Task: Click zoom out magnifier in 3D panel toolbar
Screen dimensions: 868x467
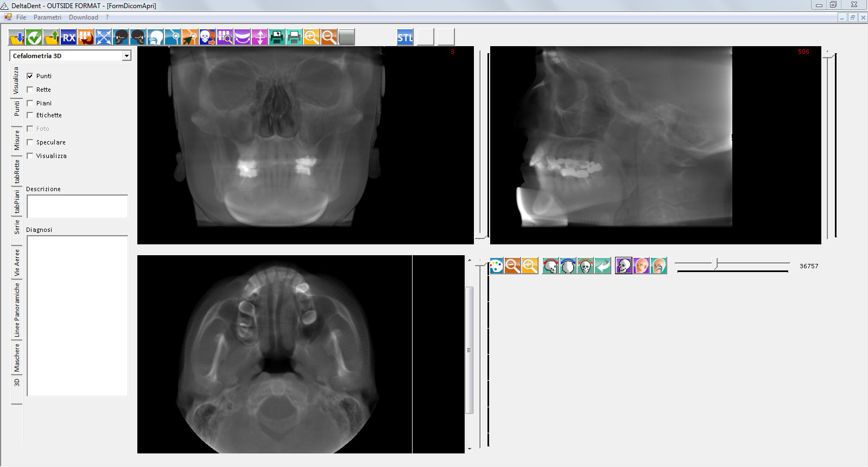Action: click(513, 266)
